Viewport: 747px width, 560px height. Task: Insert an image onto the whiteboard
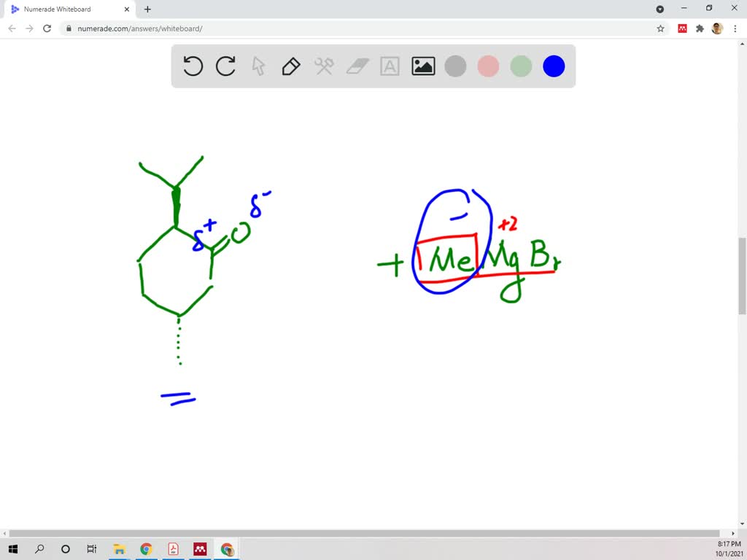pyautogui.click(x=422, y=66)
